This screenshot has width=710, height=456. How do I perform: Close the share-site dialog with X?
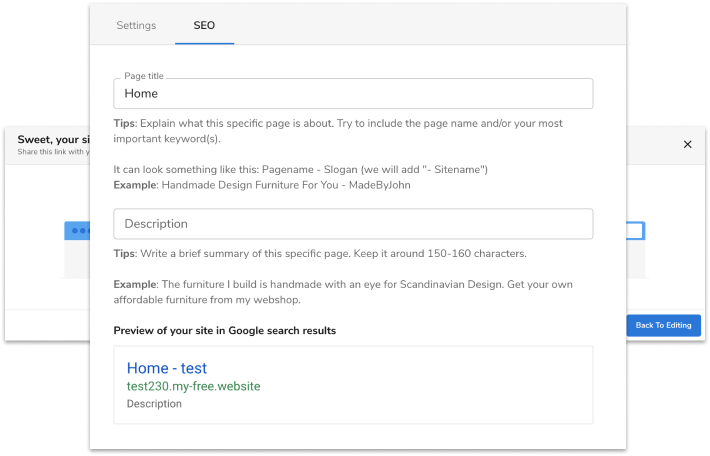(x=687, y=144)
